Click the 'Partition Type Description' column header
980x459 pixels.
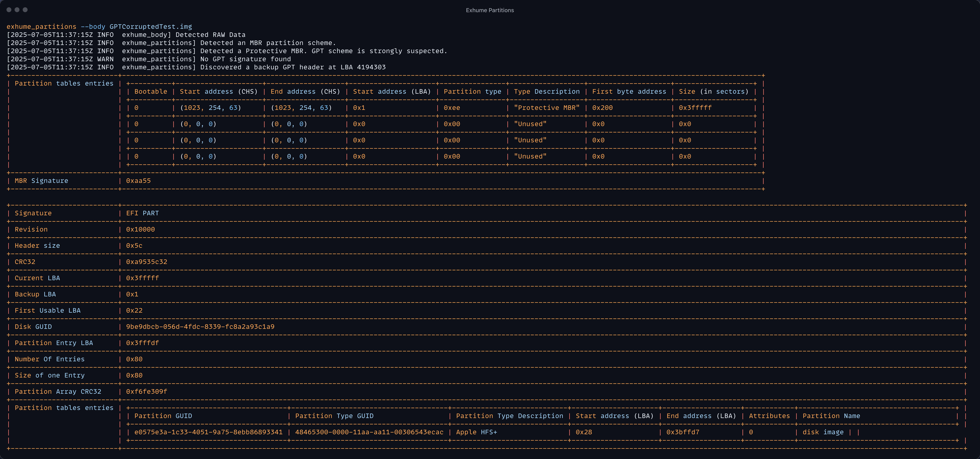point(510,416)
